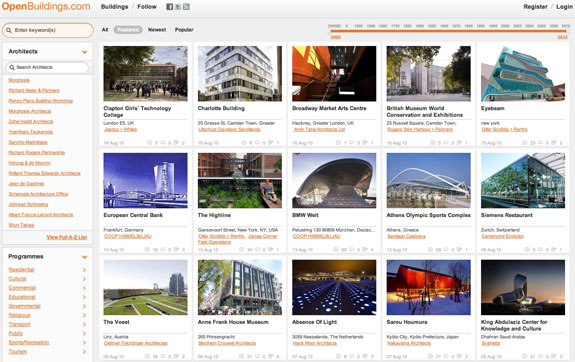Expand the Cultural programme arrow
This screenshot has width=575, height=362.
[84, 279]
